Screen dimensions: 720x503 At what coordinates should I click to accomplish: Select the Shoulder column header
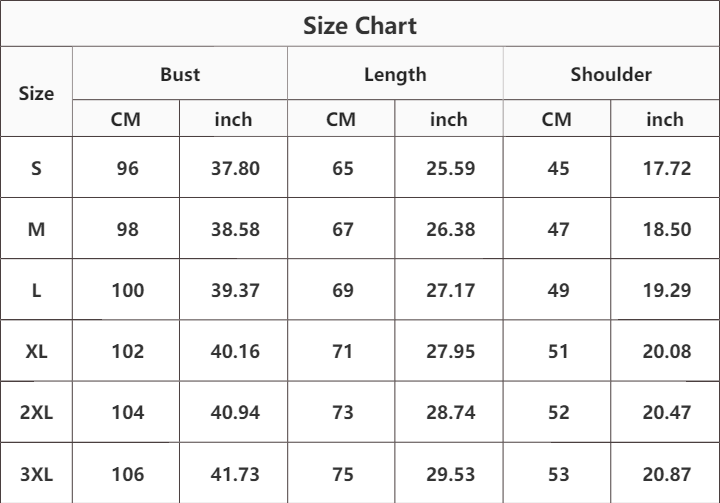coord(611,74)
